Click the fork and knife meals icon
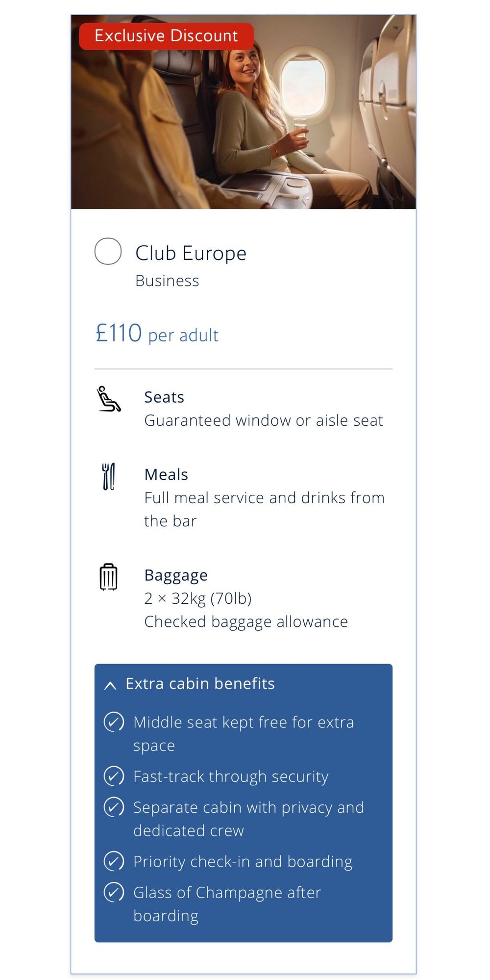Viewport: 490px width, 980px height. (108, 476)
